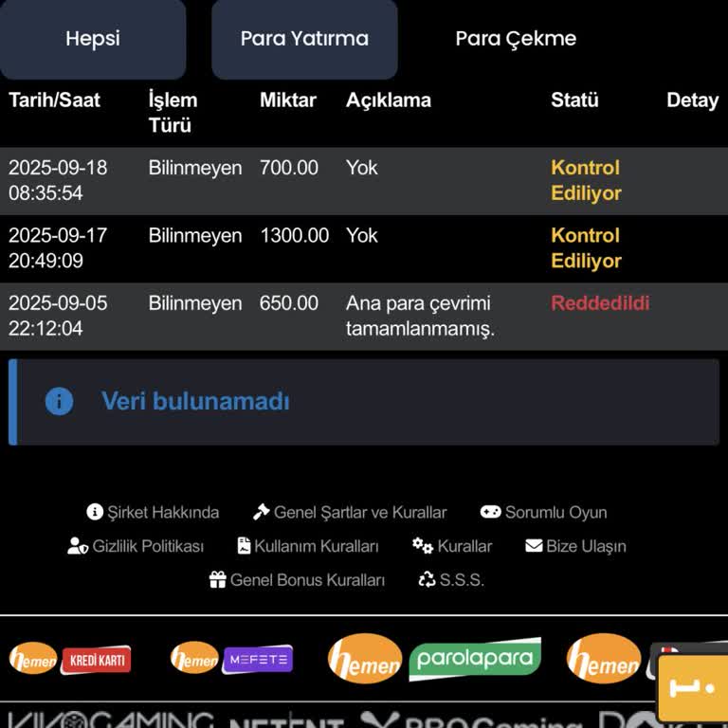Image resolution: width=728 pixels, height=728 pixels.
Task: Click the Şirket Hakkında info icon
Action: tap(95, 512)
